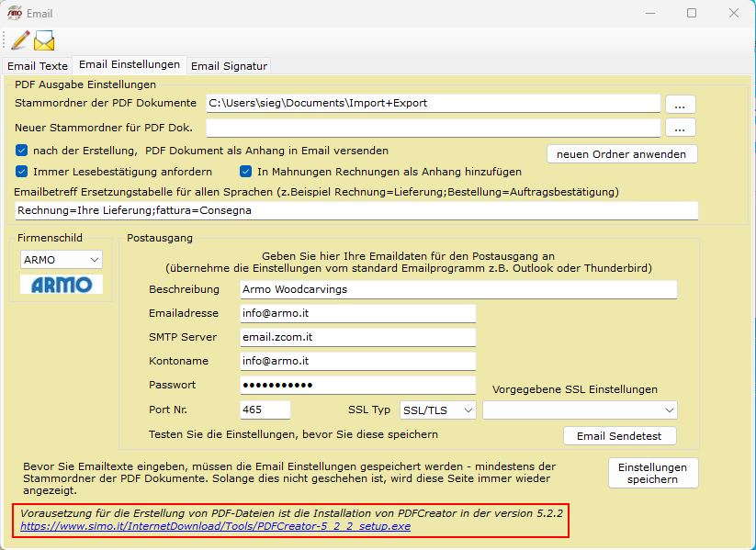
Task: Click the SIMO app icon in title bar
Action: click(16, 13)
